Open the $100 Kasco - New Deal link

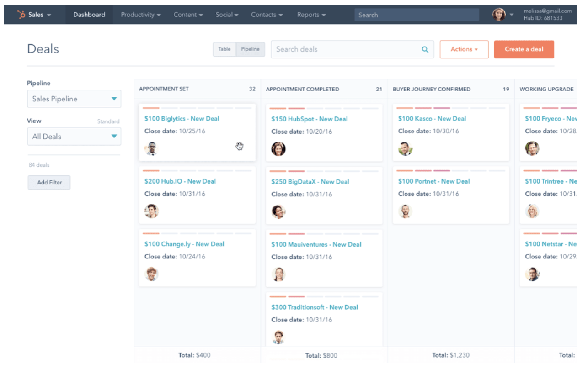click(x=432, y=118)
